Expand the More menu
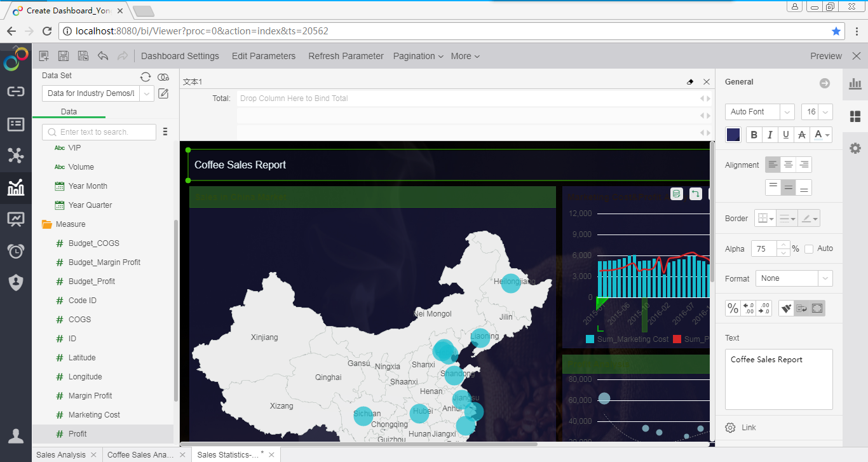 [465, 56]
